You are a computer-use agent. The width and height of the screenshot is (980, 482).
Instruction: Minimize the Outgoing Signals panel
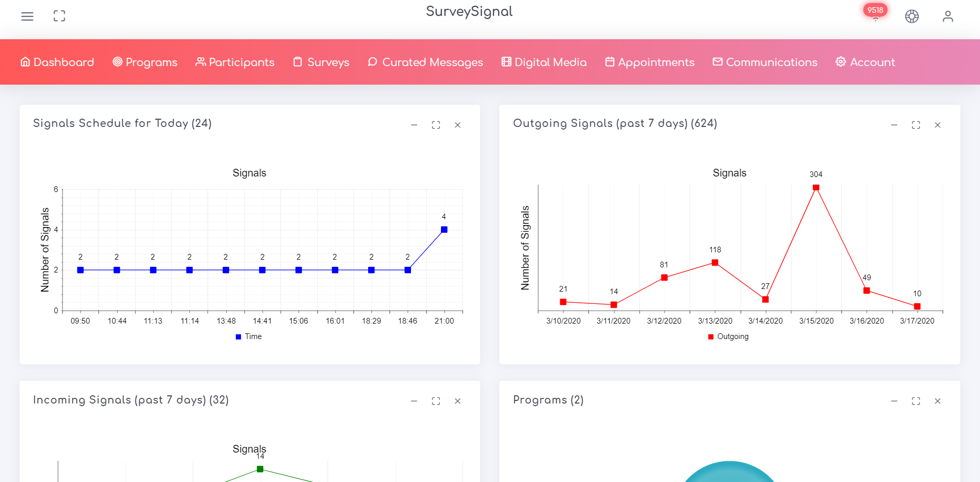click(894, 125)
